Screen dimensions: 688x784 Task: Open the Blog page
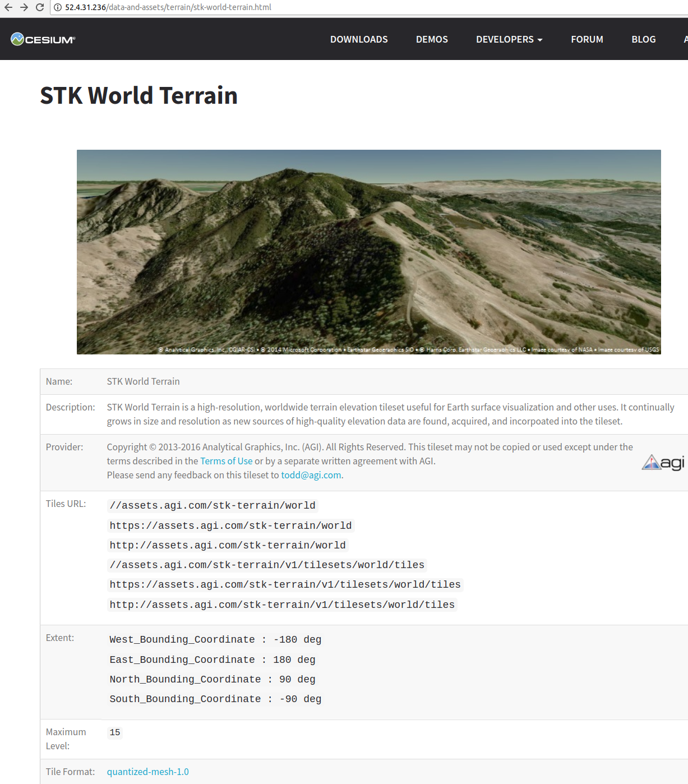pos(644,39)
